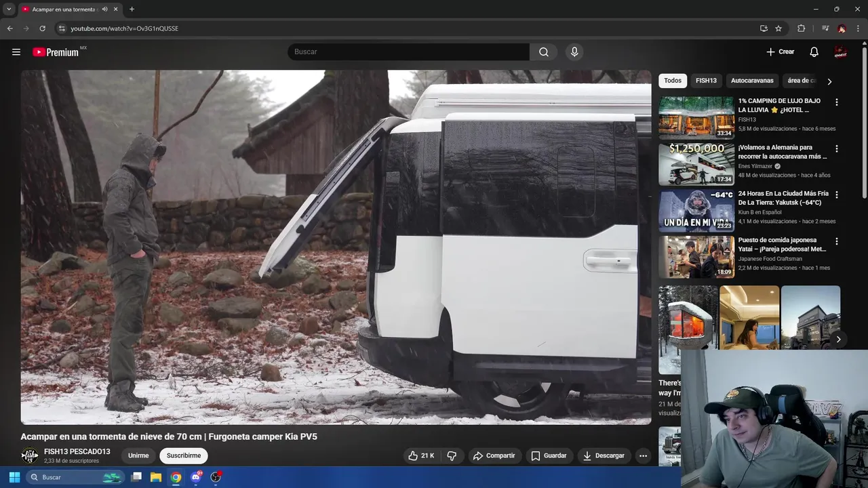Open Task View on taskbar
868x488 pixels.
136,477
